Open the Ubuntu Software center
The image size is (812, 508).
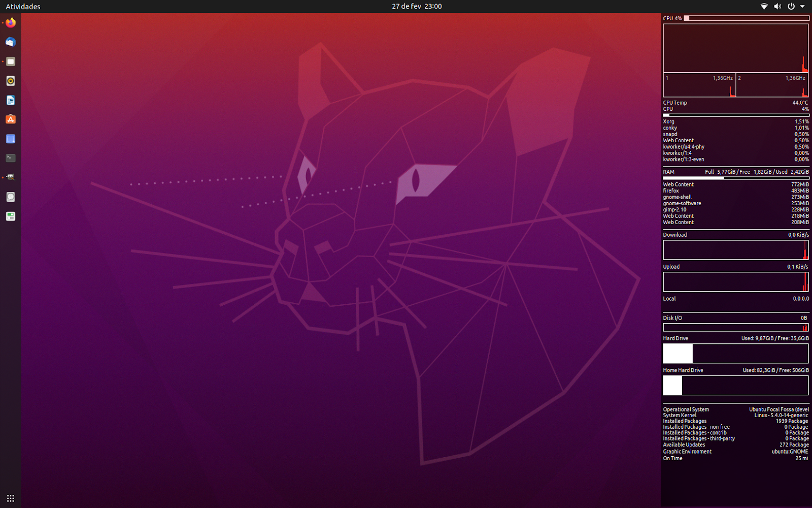[x=10, y=119]
